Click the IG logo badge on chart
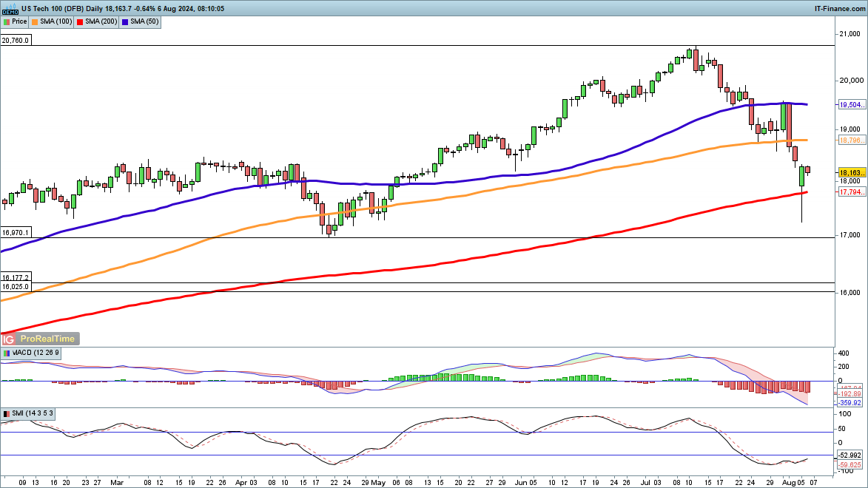 click(x=9, y=339)
